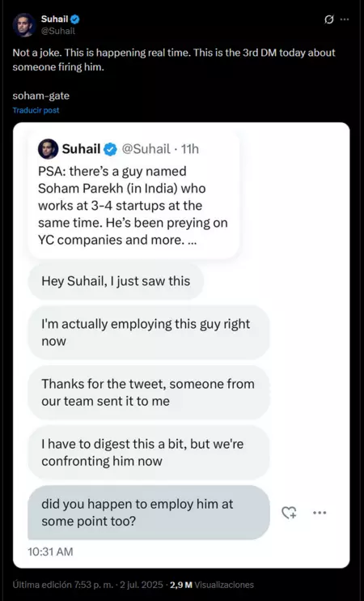Click verified badge inside quoted PSA tweet
Image resolution: width=364 pixels, height=601 pixels.
[x=111, y=149]
